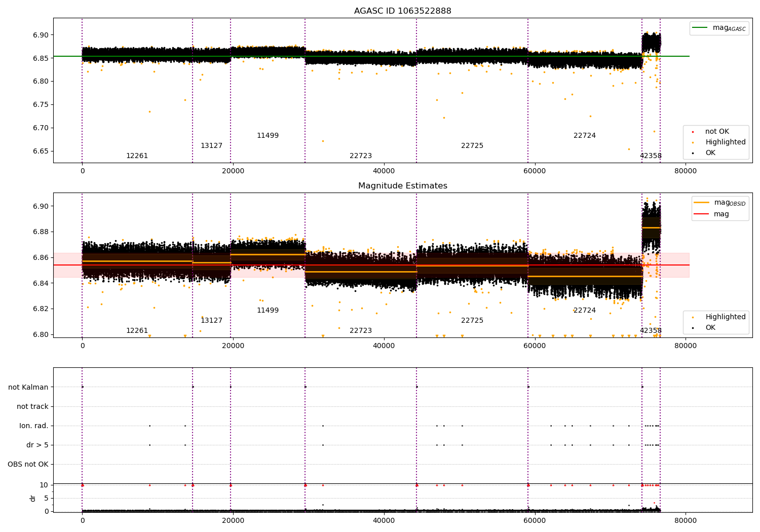Click the red 'mag' legend line
This screenshot has height=532, width=760.
coord(702,214)
